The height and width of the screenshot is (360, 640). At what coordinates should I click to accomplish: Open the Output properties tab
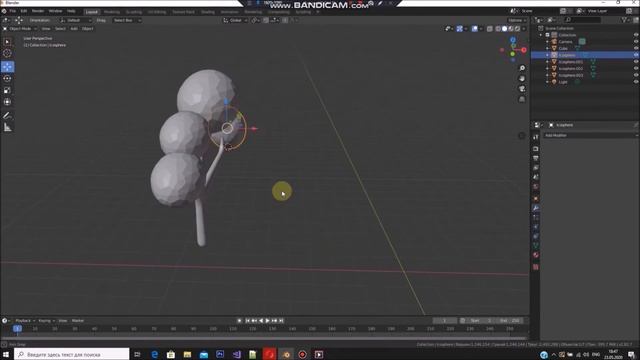[536, 158]
